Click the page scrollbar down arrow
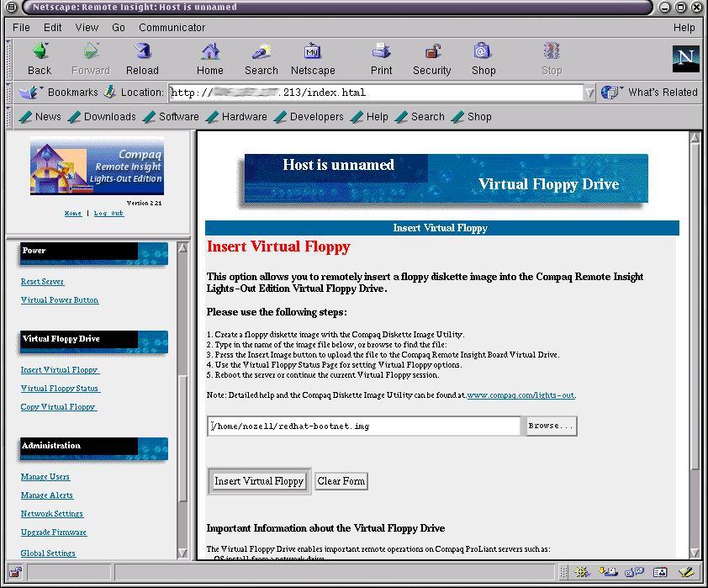 pyautogui.click(x=696, y=553)
